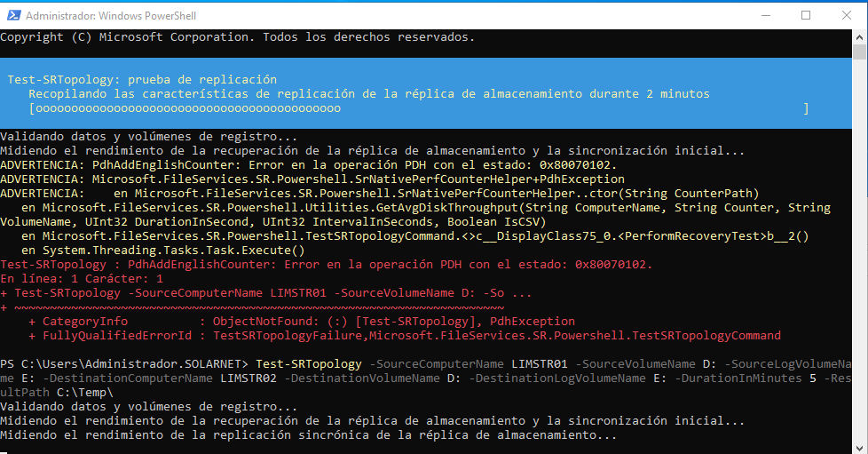Click 'replicación sincrónica' measuring line

click(308, 435)
